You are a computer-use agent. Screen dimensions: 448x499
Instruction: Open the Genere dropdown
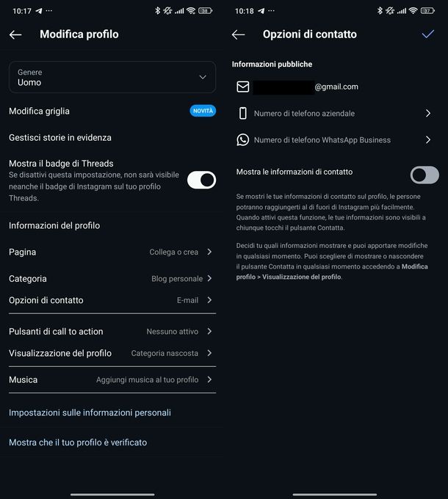click(112, 77)
